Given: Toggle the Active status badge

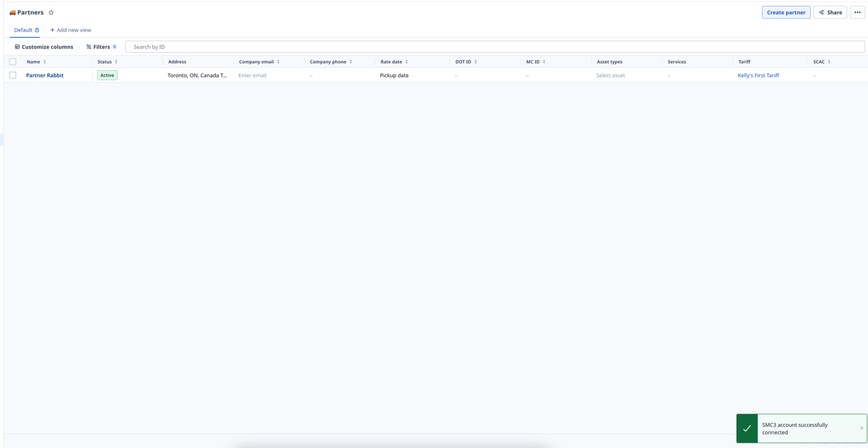Looking at the screenshot, I should (x=107, y=75).
